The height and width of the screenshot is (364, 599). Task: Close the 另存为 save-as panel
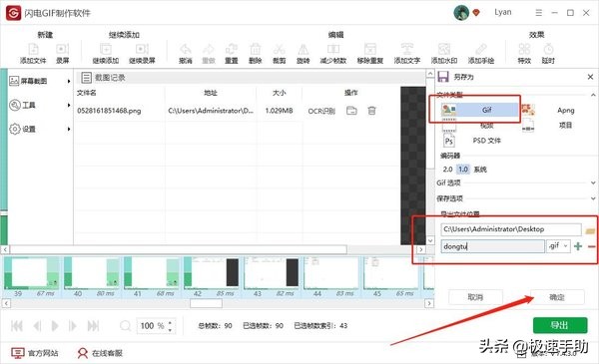click(590, 77)
